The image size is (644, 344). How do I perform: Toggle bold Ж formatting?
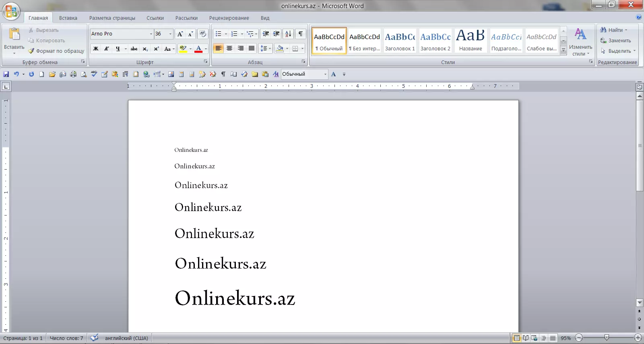[96, 49]
